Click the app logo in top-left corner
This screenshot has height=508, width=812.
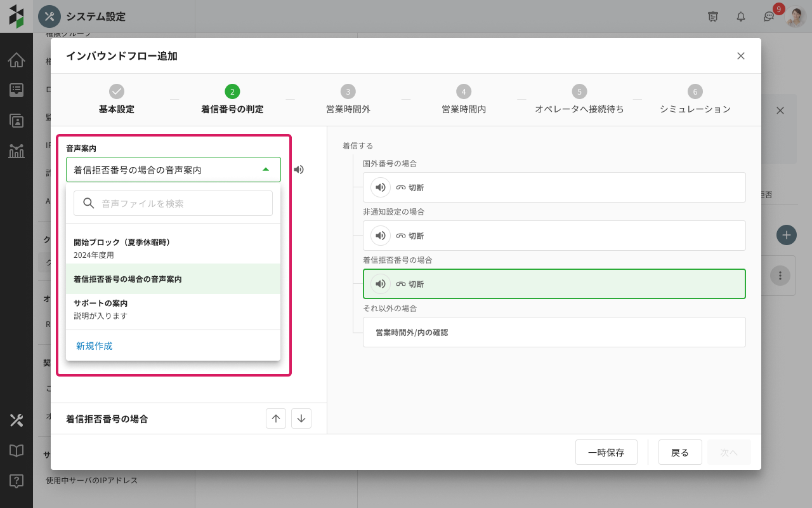click(x=16, y=17)
